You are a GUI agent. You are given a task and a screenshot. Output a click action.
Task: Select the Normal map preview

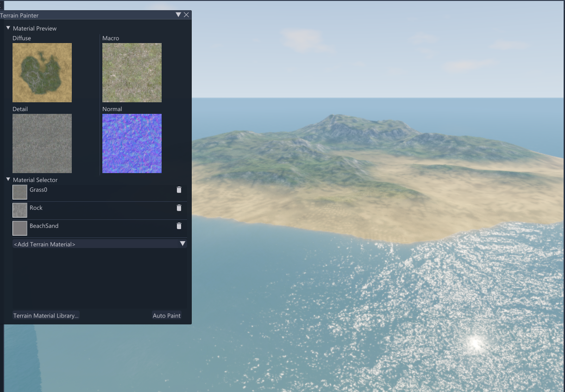132,143
